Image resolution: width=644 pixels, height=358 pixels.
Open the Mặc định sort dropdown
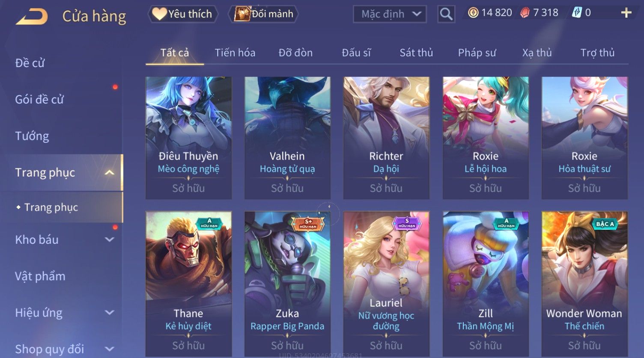(x=390, y=14)
